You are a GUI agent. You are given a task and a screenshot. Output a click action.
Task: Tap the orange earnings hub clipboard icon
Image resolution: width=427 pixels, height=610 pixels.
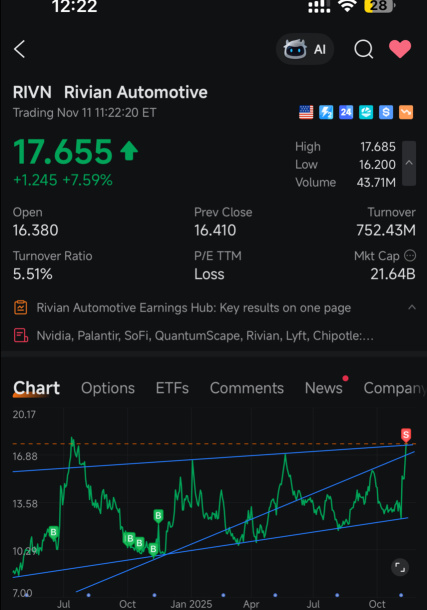point(21,307)
